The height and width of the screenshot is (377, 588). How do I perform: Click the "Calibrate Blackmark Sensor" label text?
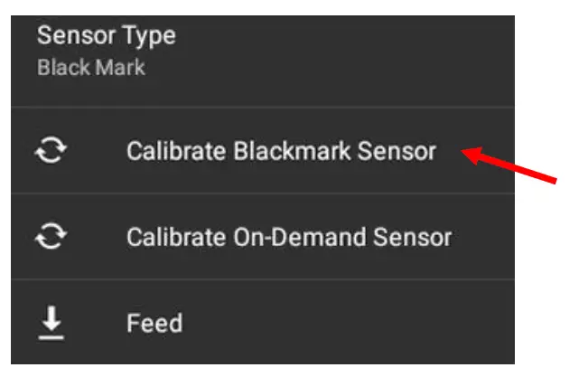[281, 151]
